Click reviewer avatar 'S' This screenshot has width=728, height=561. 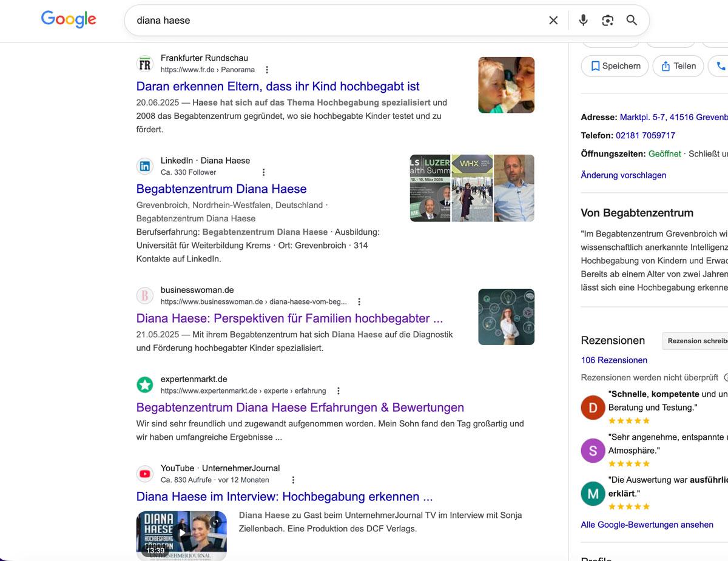point(593,451)
